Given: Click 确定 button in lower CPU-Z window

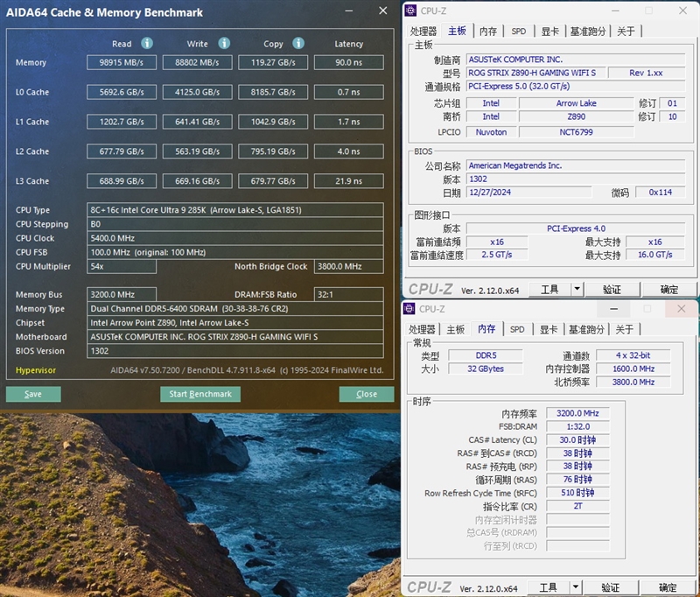Looking at the screenshot, I should point(668,586).
